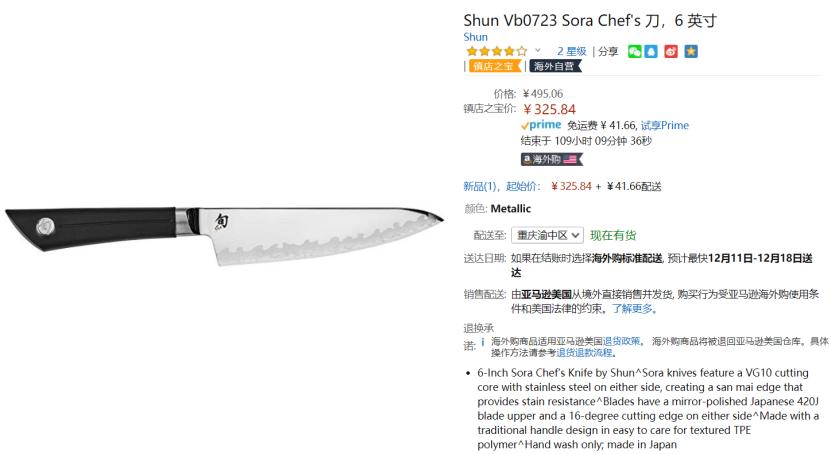Share via the blue star Qzone icon

click(x=691, y=51)
